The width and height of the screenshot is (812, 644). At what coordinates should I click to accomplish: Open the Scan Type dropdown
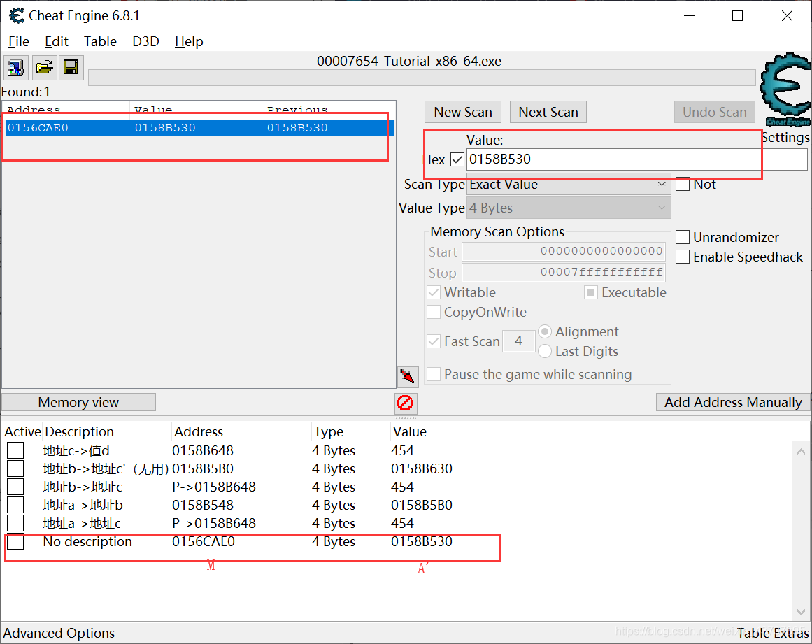(569, 185)
